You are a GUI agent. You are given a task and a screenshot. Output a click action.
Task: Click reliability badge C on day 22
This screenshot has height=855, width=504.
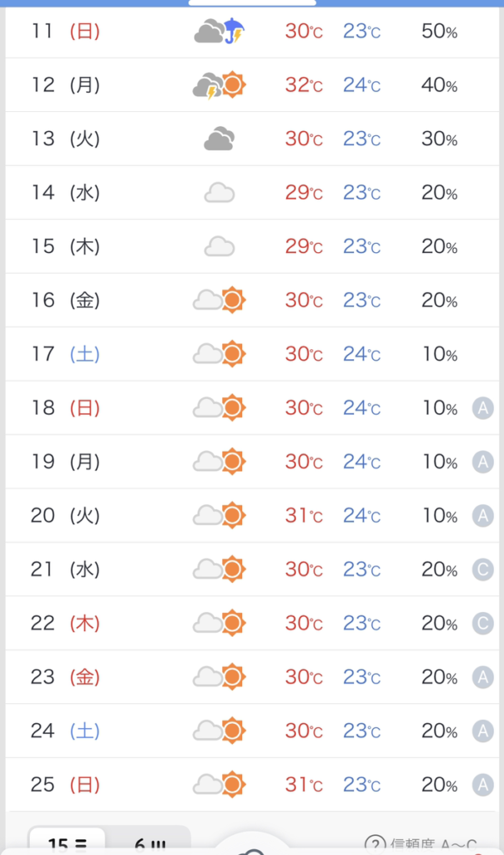coord(482,624)
